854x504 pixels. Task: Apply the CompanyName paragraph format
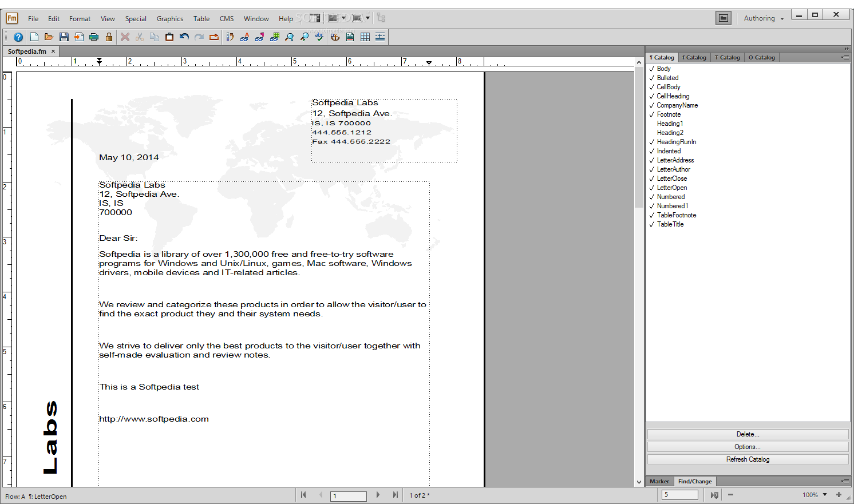click(x=677, y=105)
